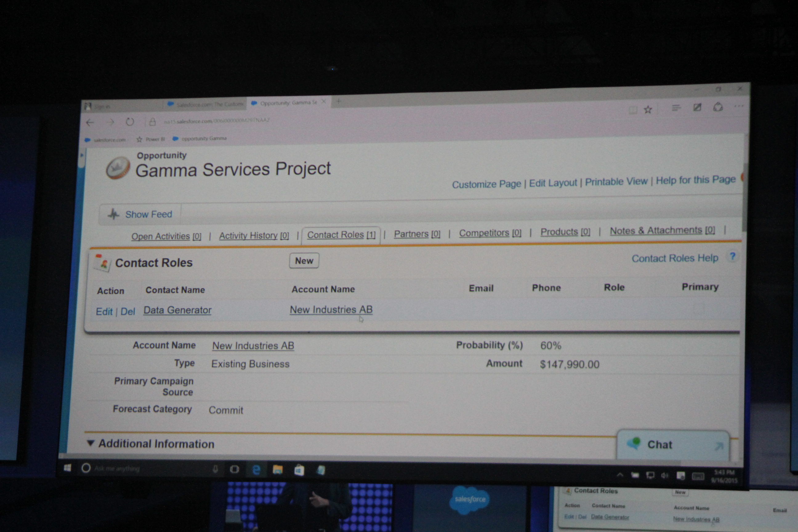Open the touch keyboard tray icon
The image size is (798, 532).
tap(698, 477)
